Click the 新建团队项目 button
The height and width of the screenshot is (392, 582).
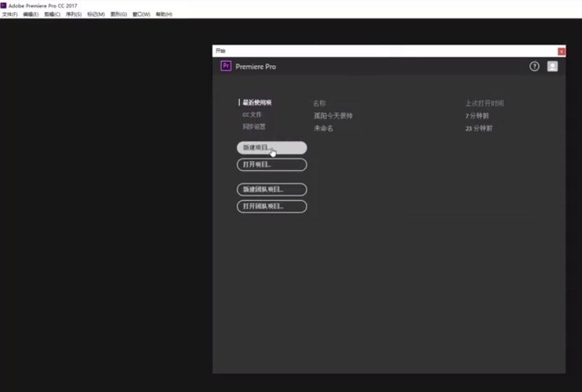tap(272, 189)
